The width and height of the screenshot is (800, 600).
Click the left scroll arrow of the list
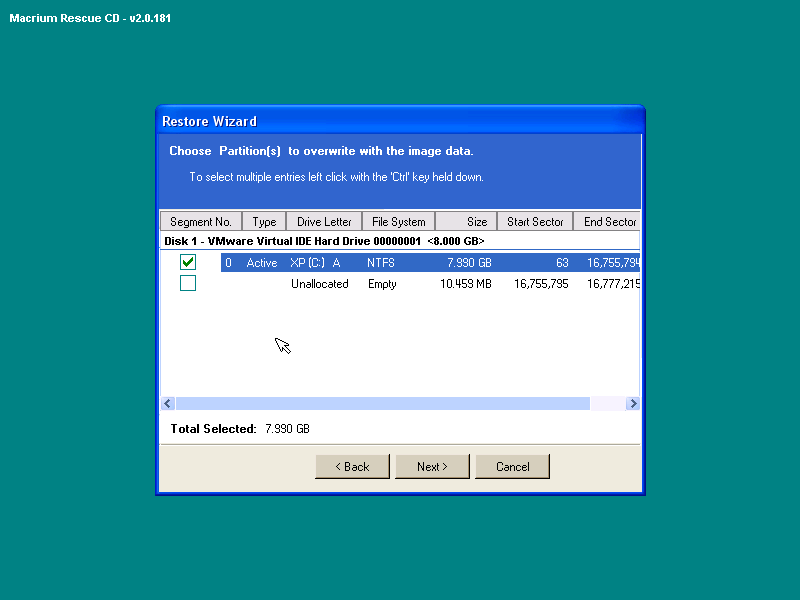[168, 404]
